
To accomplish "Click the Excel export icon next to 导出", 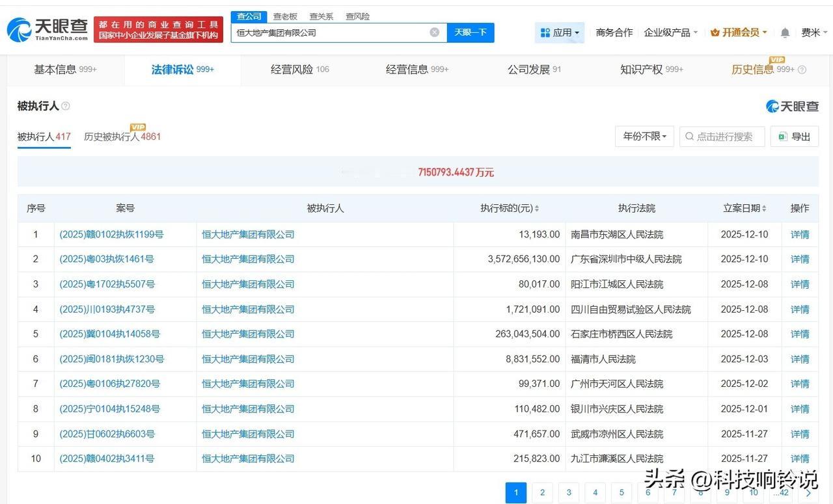I will point(783,137).
